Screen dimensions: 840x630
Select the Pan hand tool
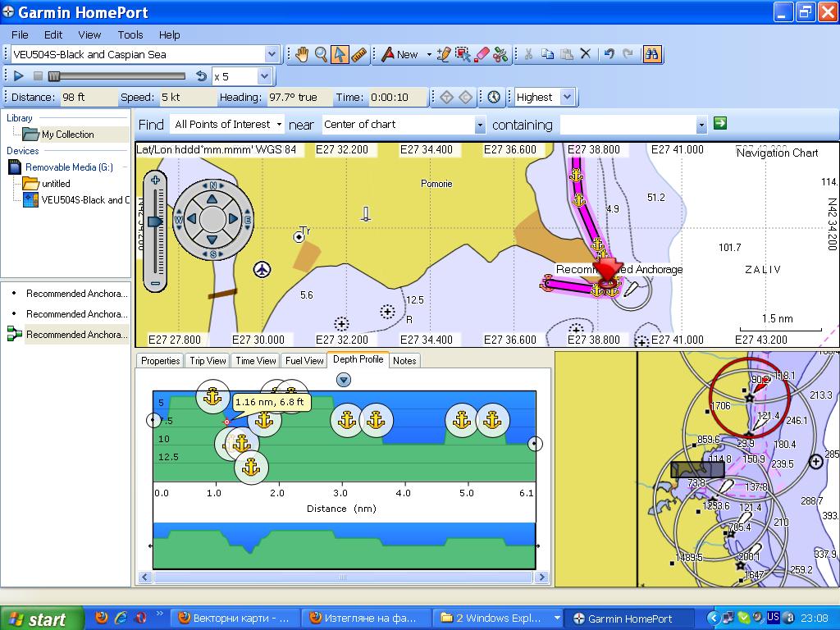coord(302,55)
